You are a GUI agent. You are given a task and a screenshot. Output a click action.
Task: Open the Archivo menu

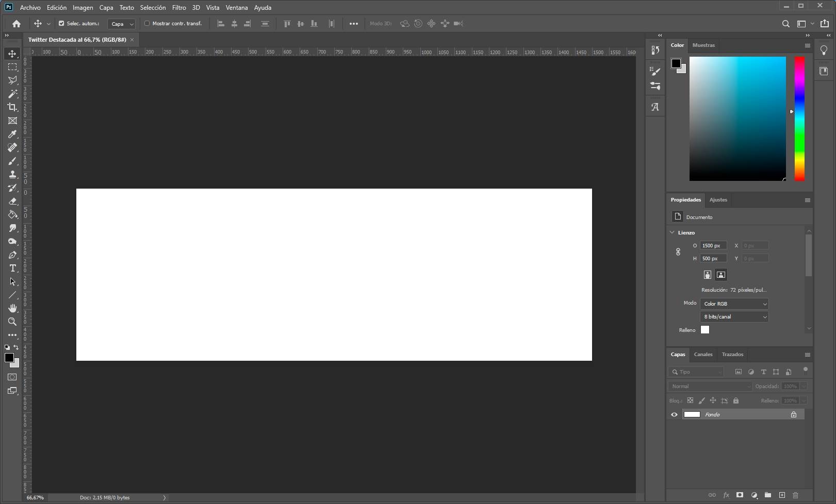click(x=30, y=8)
